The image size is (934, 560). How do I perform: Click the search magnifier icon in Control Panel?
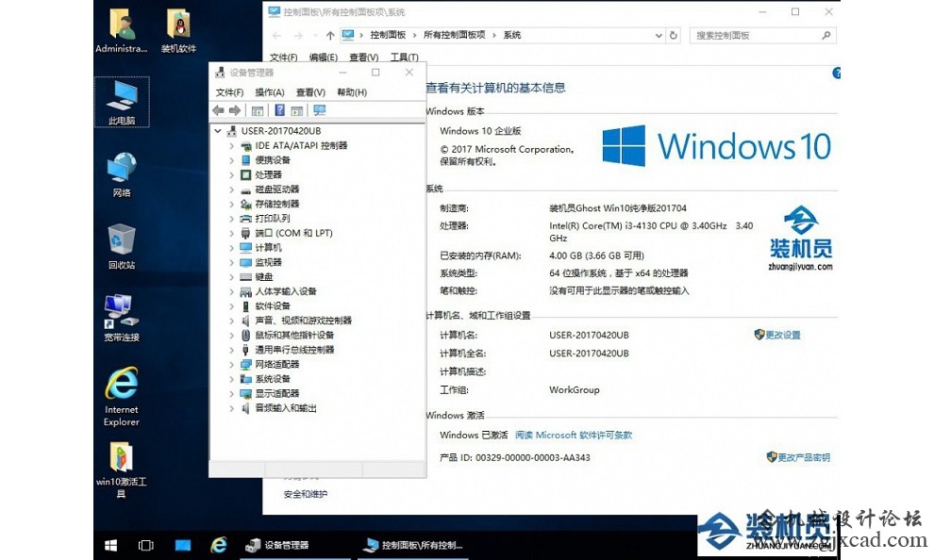826,36
